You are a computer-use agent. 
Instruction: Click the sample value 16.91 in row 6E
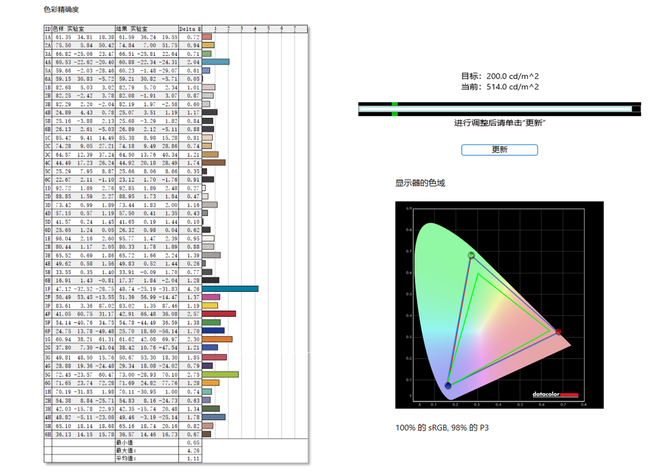click(63, 280)
